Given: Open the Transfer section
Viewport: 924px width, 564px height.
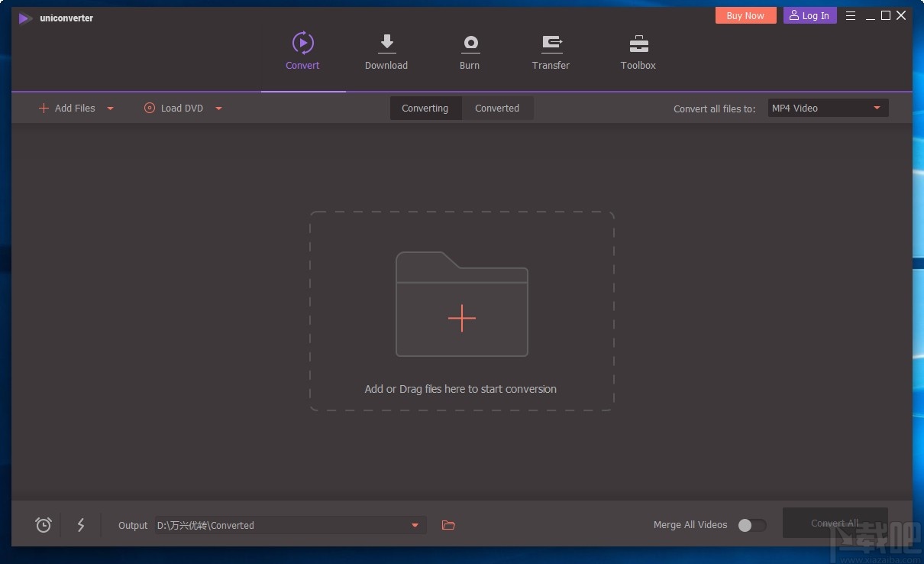Looking at the screenshot, I should coord(551,51).
